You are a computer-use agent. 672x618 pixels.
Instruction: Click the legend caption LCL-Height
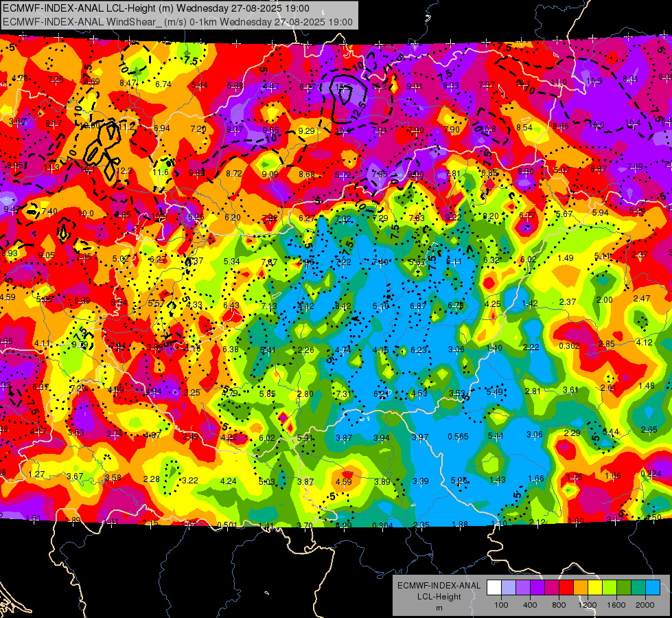(439, 597)
